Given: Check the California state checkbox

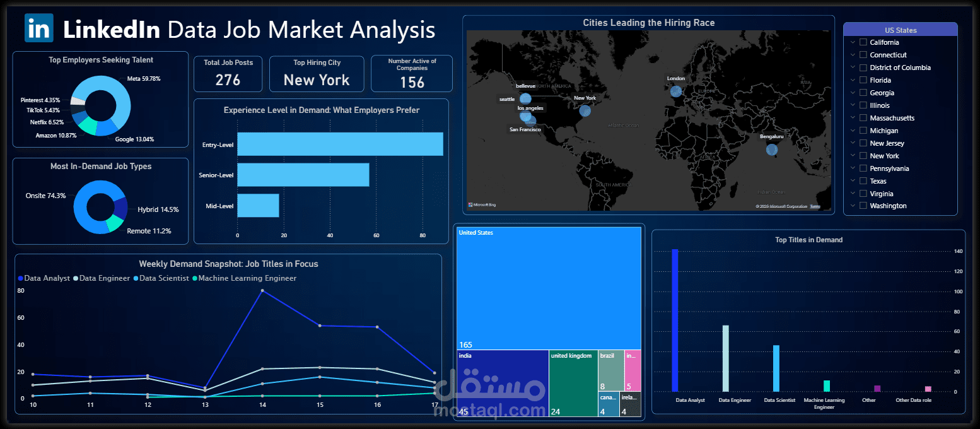Looking at the screenshot, I should pos(863,42).
